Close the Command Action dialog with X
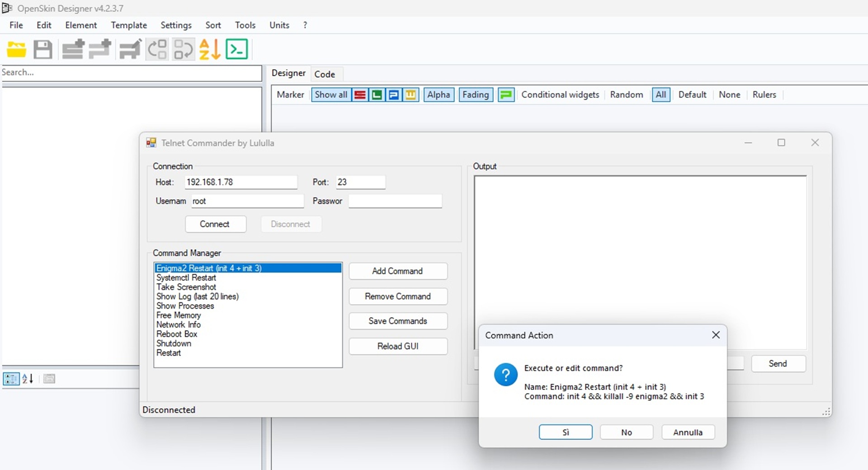The height and width of the screenshot is (470, 868). click(x=716, y=335)
